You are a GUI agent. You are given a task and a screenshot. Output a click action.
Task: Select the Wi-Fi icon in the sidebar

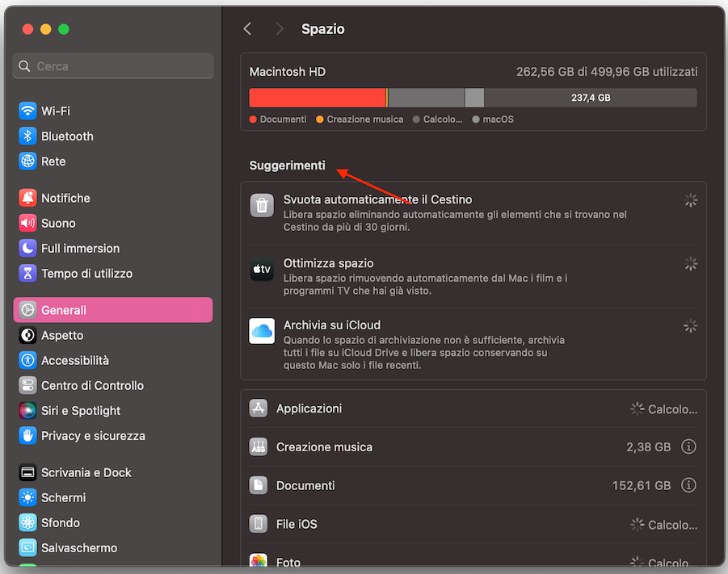tap(27, 111)
